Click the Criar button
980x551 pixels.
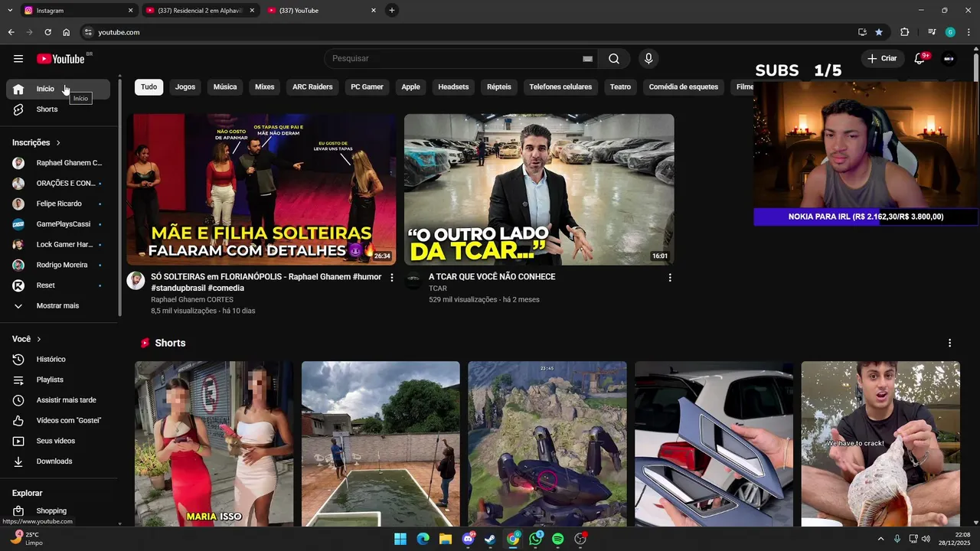pyautogui.click(x=882, y=59)
